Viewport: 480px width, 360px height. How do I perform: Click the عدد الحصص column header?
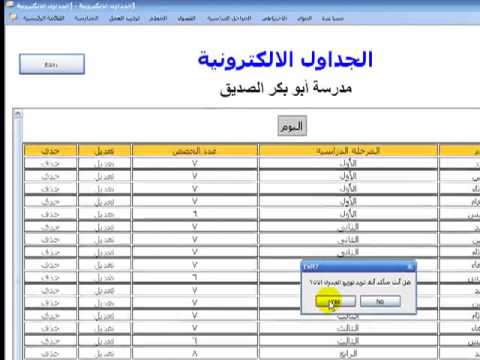point(195,151)
